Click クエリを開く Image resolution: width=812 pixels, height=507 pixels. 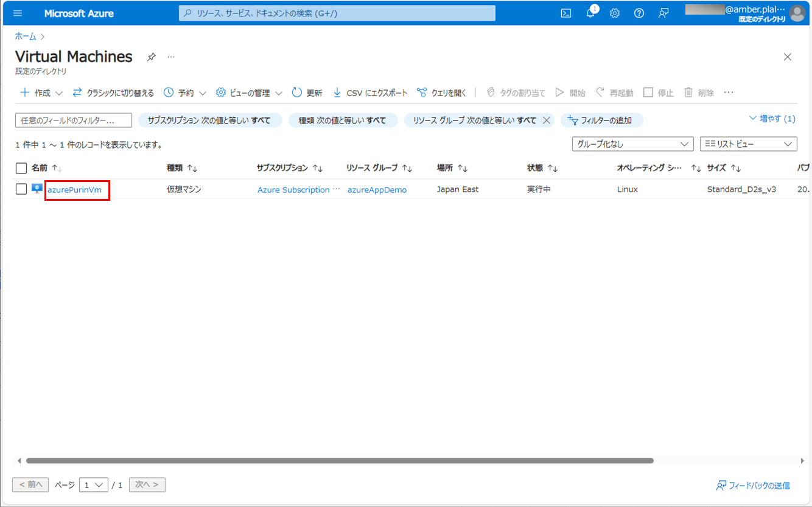(x=441, y=93)
